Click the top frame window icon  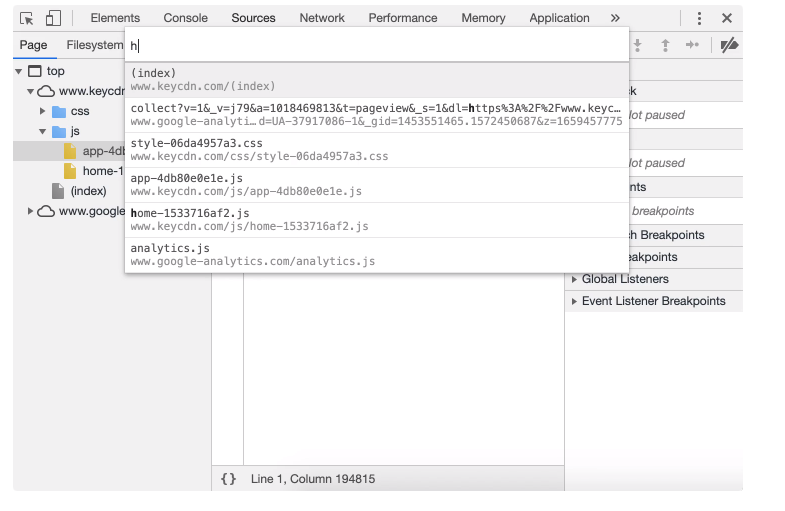click(x=35, y=71)
